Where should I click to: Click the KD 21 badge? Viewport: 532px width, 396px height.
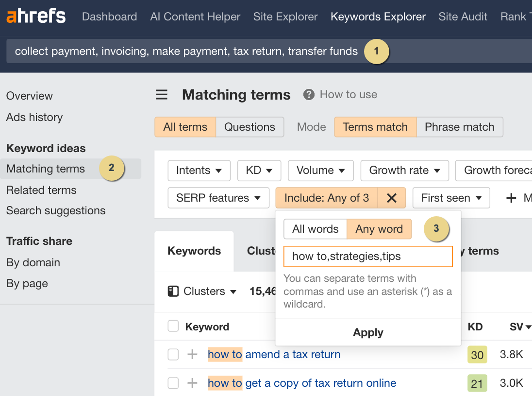point(477,383)
